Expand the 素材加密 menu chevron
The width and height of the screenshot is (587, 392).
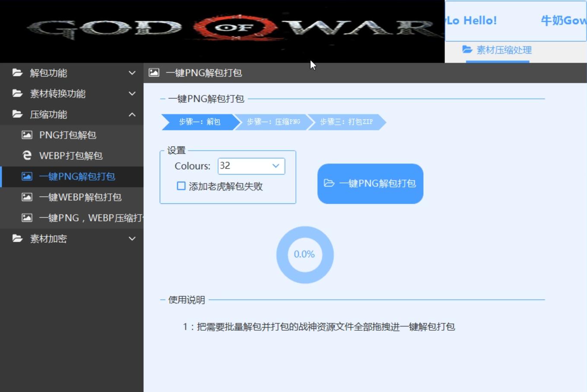coord(132,239)
